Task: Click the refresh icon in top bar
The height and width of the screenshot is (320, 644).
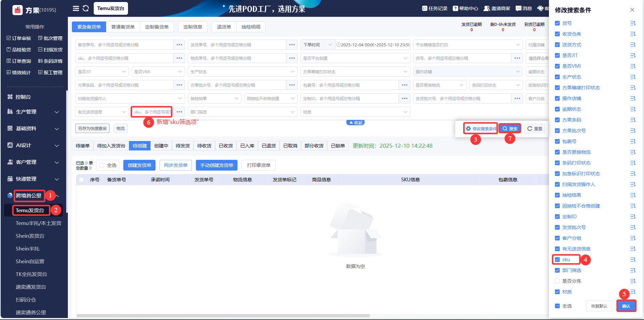Action: coord(86,8)
